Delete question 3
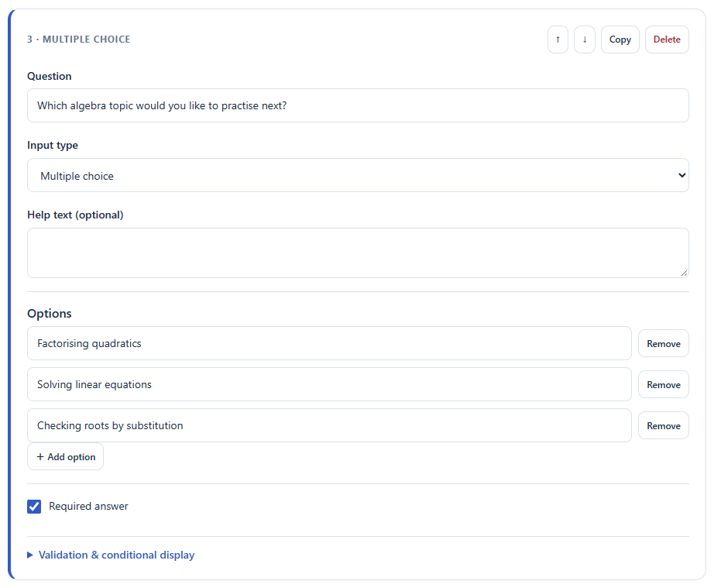The image size is (714, 588). 667,40
